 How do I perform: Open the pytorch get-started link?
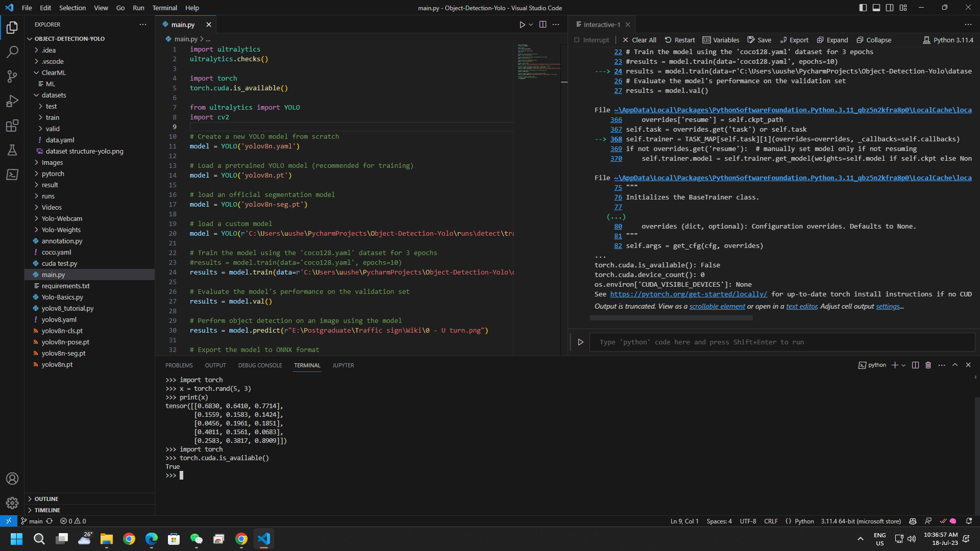689,294
